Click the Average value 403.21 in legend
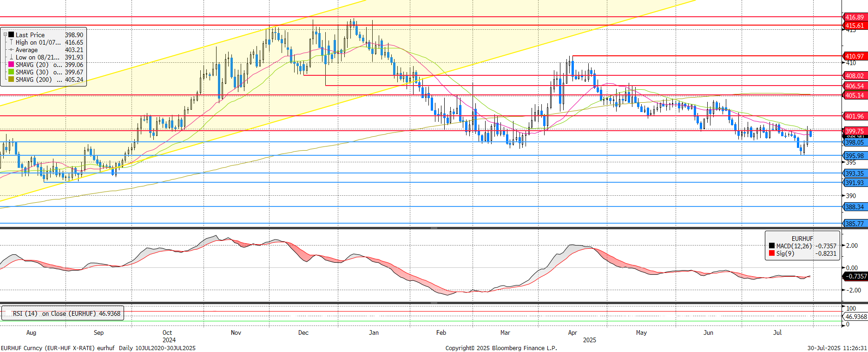The image size is (868, 352). pos(74,50)
